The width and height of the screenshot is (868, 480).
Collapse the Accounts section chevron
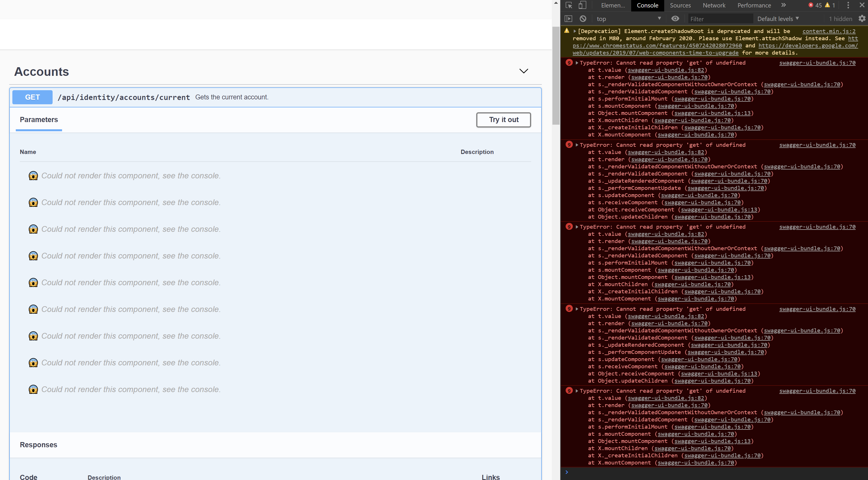tap(524, 71)
